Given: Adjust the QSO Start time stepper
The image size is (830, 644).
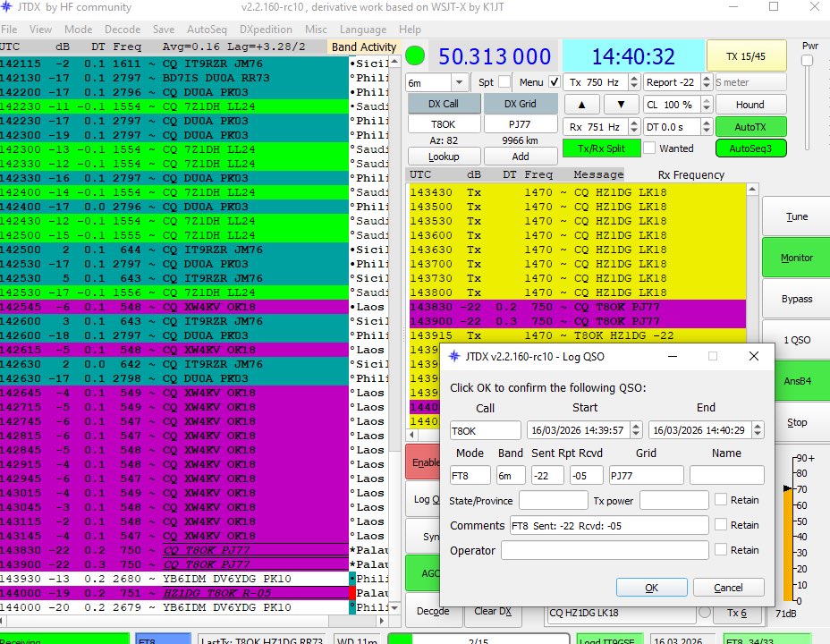Looking at the screenshot, I should 636,429.
